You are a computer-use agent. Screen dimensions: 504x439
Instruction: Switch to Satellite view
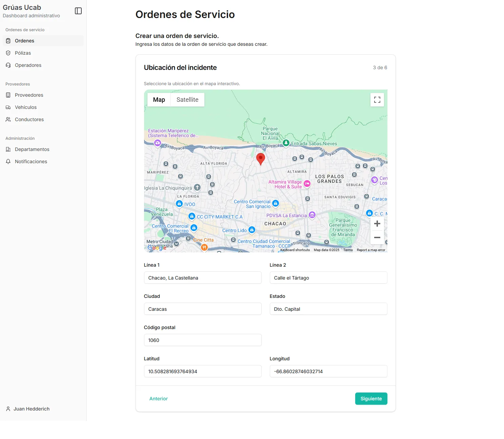point(187,99)
